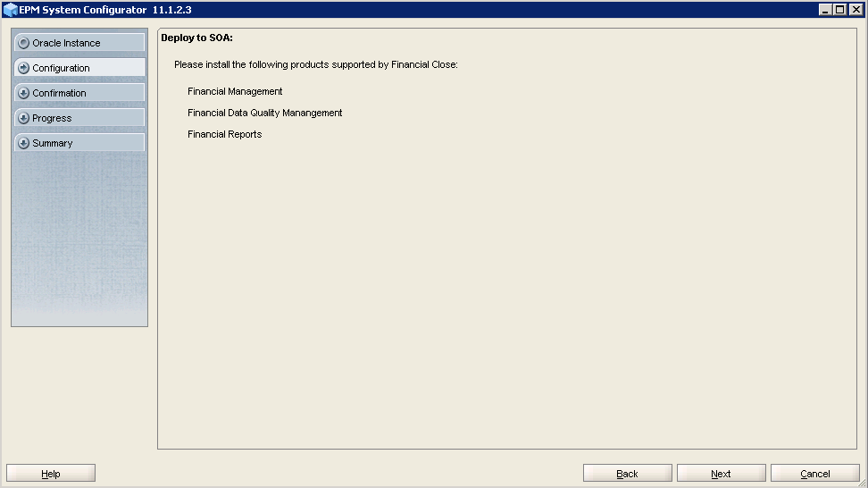The width and height of the screenshot is (868, 488).
Task: Click the arrow icon beside Progress
Action: click(23, 118)
